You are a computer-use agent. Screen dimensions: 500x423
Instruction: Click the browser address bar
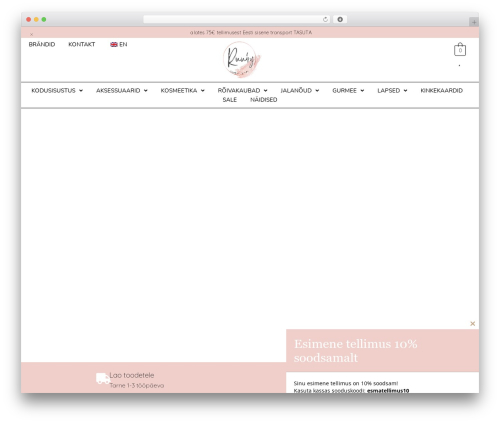coord(236,19)
